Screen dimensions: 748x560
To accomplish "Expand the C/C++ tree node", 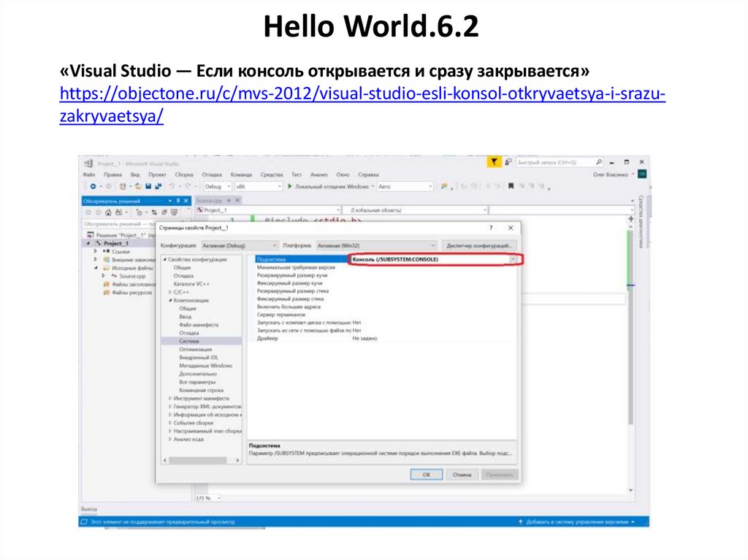I will pos(170,292).
